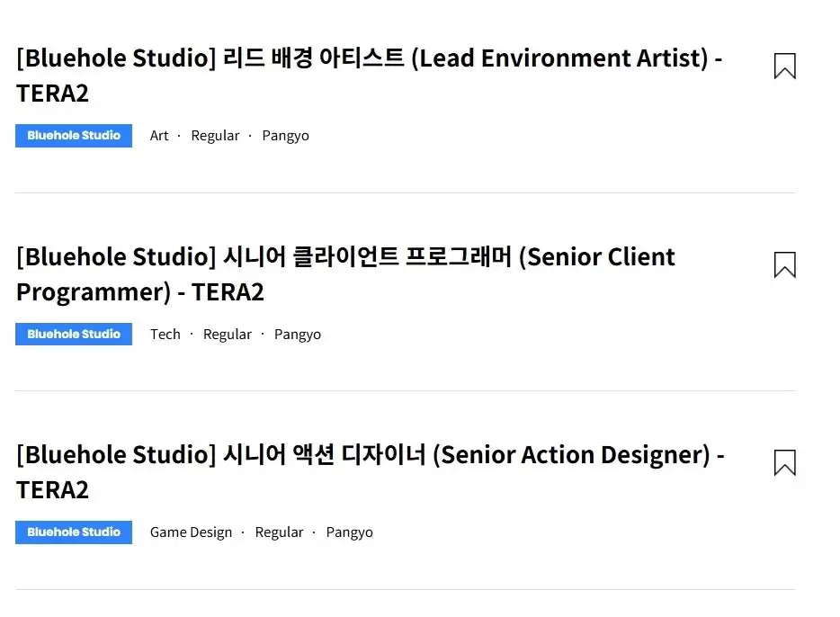Bookmark the Lead Environment Artist listing
This screenshot has width=840, height=617.
point(783,65)
